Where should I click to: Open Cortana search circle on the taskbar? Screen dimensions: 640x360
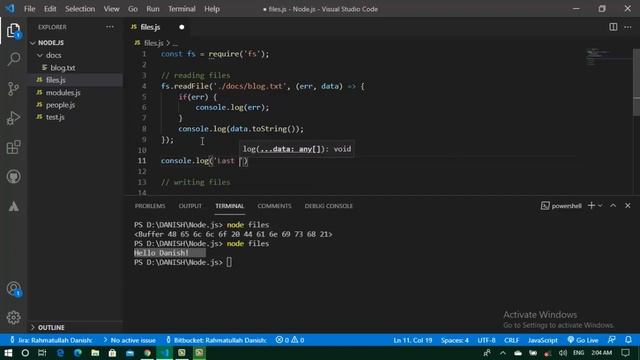click(x=25, y=353)
